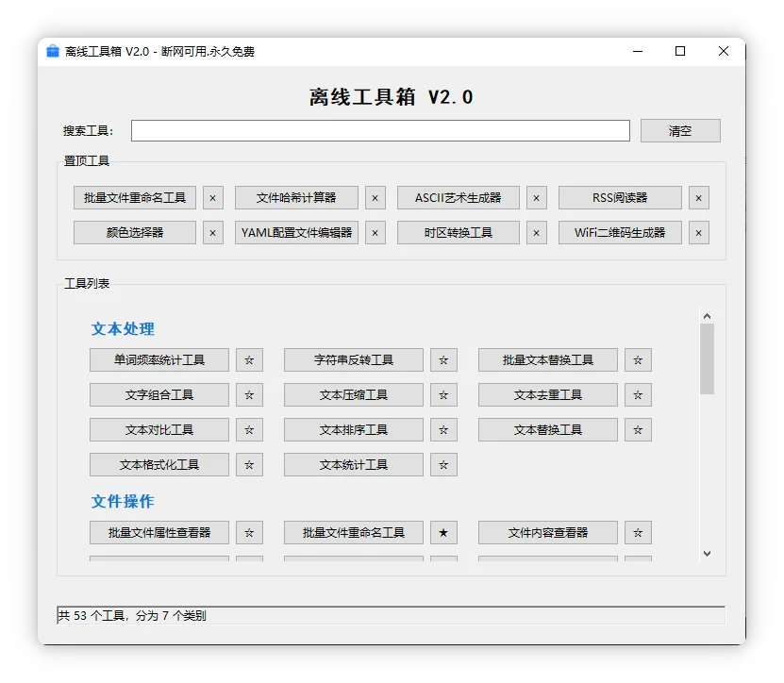Unpin 批量文件重命名工具 with its × icon

pos(213,198)
